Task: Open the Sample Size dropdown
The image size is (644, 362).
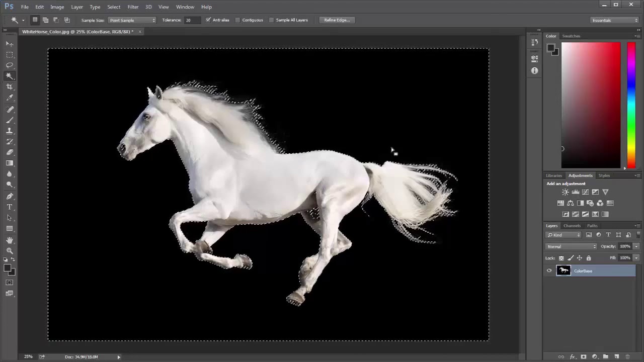Action: pos(132,20)
